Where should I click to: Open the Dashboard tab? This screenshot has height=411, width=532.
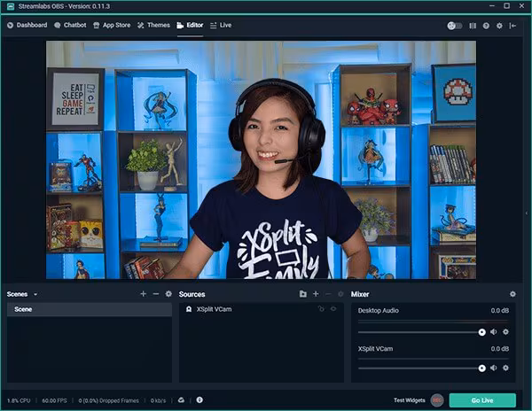27,25
